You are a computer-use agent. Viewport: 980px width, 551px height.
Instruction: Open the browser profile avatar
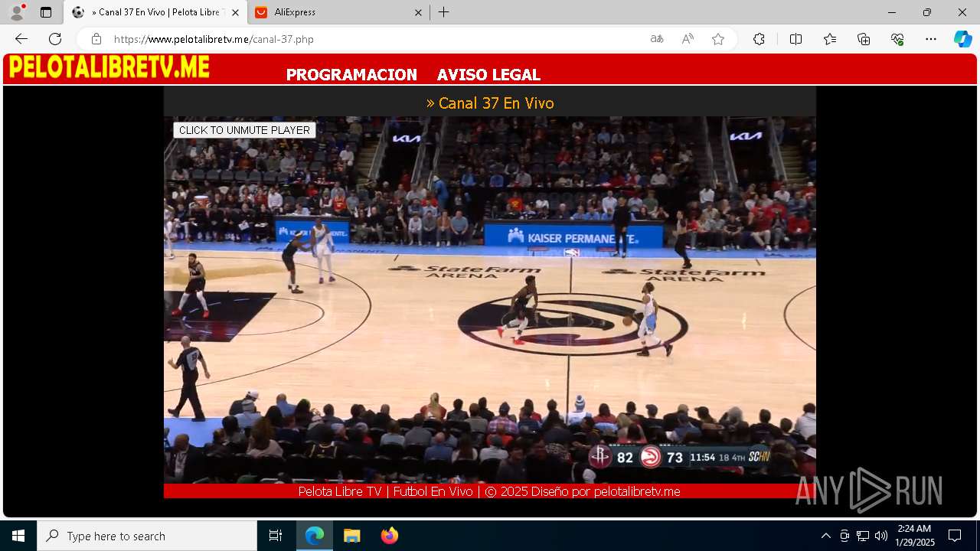(17, 12)
